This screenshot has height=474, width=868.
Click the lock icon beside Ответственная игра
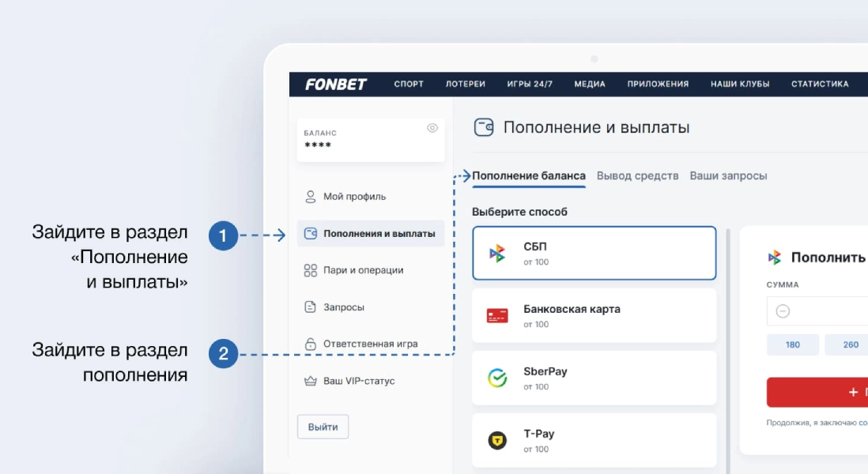point(311,344)
